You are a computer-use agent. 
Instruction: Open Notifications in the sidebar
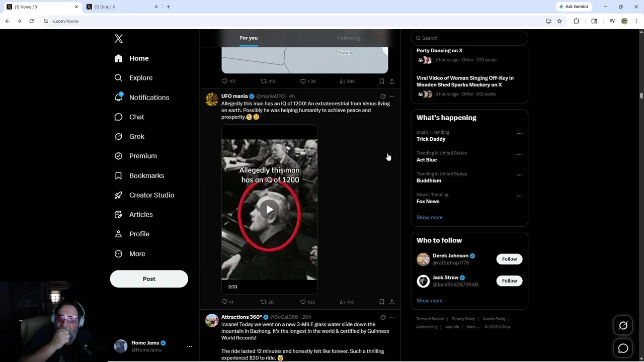click(141, 98)
